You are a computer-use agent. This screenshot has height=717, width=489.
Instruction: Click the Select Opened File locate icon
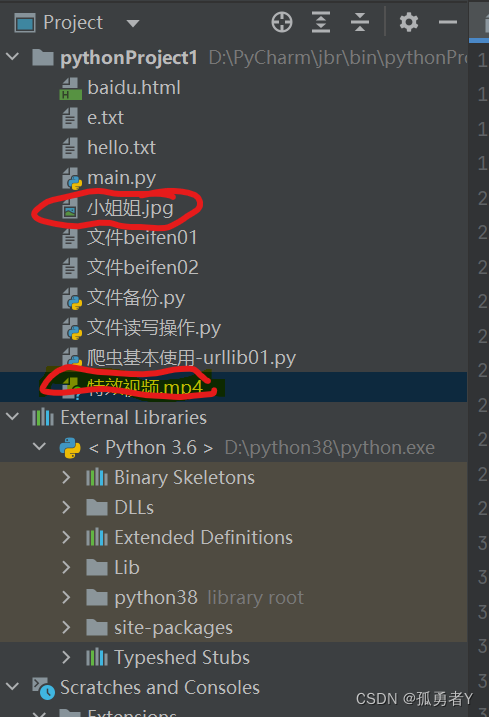pyautogui.click(x=282, y=22)
